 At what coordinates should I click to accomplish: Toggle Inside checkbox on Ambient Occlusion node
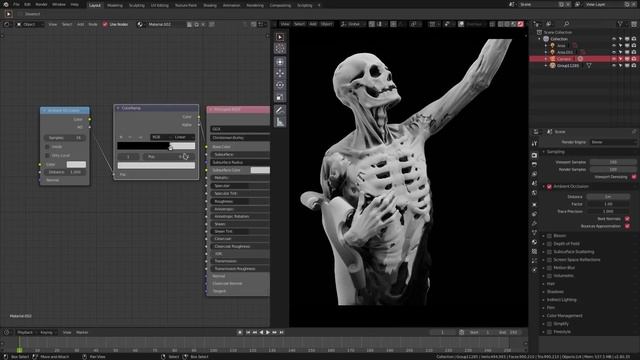(x=47, y=147)
